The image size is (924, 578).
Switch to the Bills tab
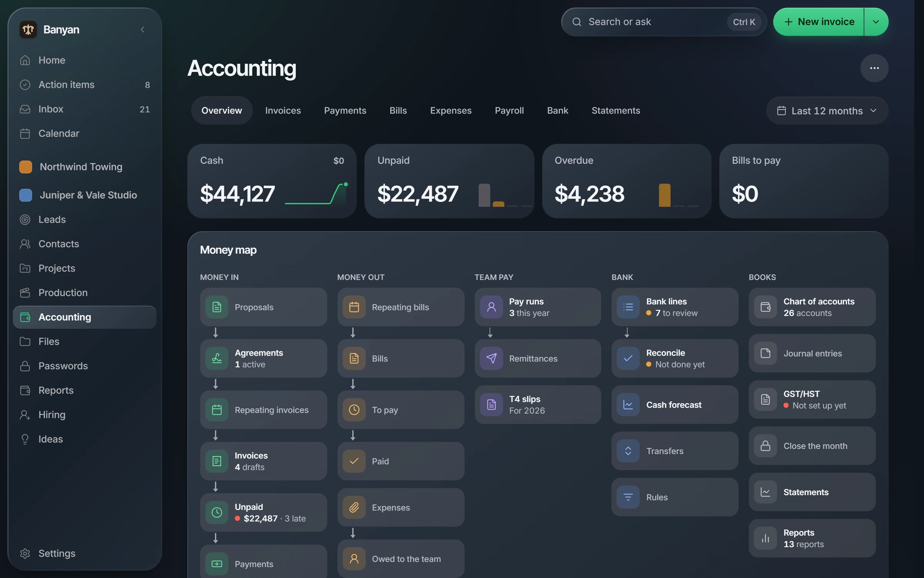[398, 111]
